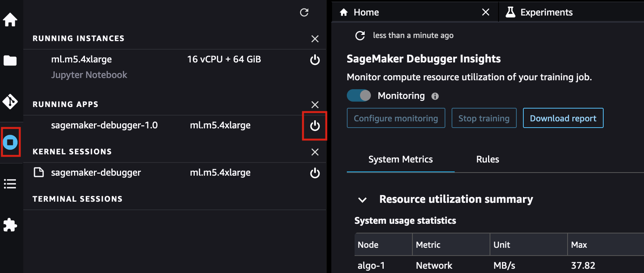Open the File Browser folder icon
644x273 pixels.
pos(10,60)
